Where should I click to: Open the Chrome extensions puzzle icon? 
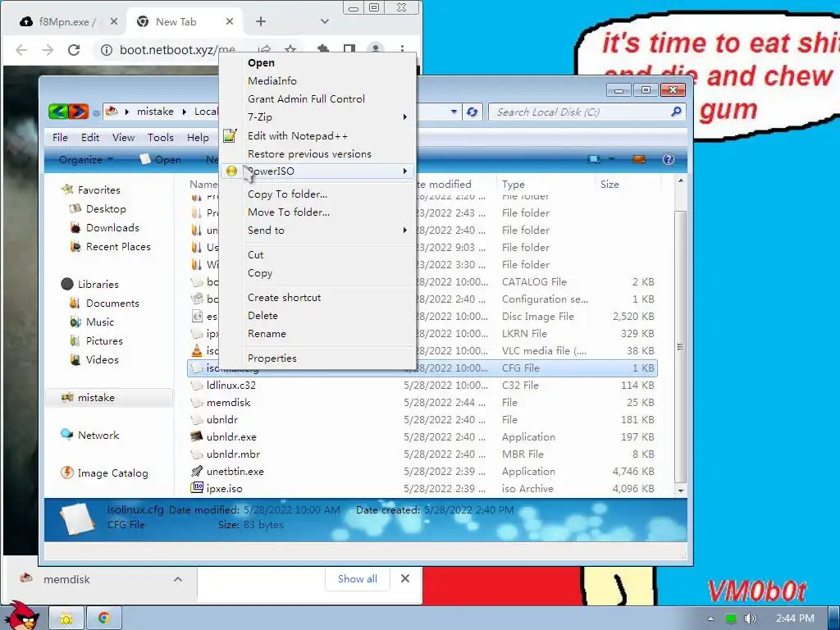(x=323, y=48)
